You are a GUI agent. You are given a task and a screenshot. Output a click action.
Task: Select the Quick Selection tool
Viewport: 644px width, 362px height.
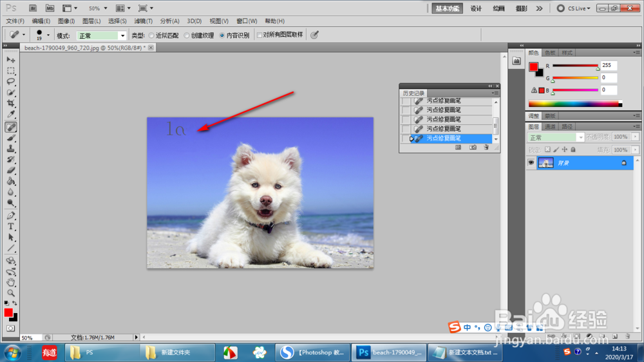pyautogui.click(x=11, y=93)
